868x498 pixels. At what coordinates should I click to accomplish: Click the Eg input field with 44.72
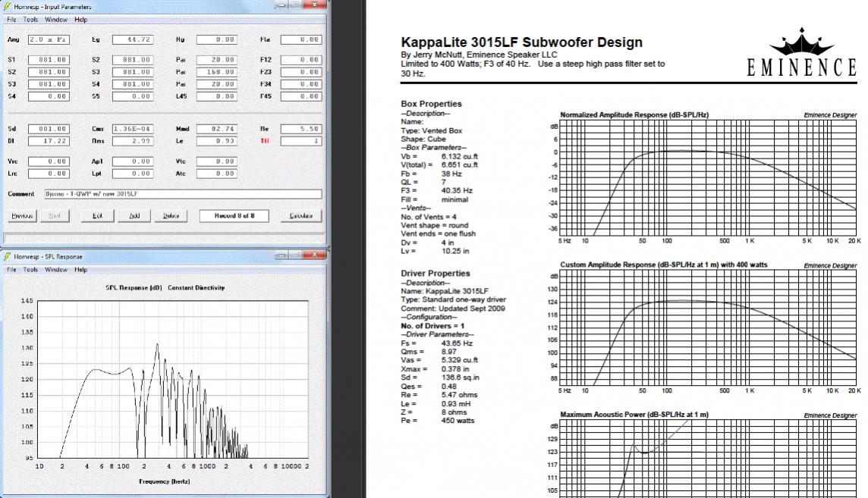click(x=133, y=40)
